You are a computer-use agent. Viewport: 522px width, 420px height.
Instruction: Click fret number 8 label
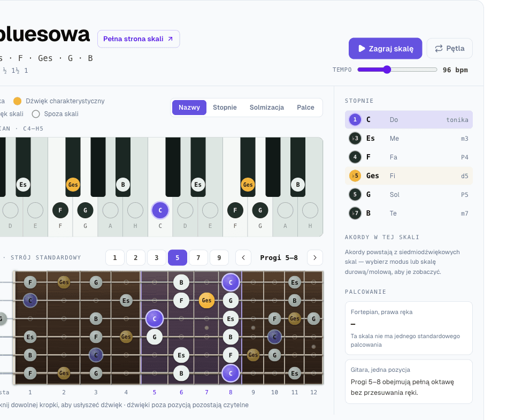point(231,392)
